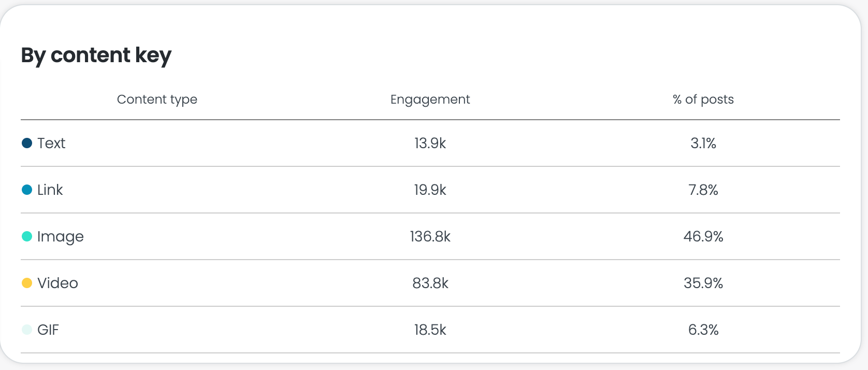Click the 136.8k engagement value for Image
The width and height of the screenshot is (868, 370).
(x=430, y=236)
